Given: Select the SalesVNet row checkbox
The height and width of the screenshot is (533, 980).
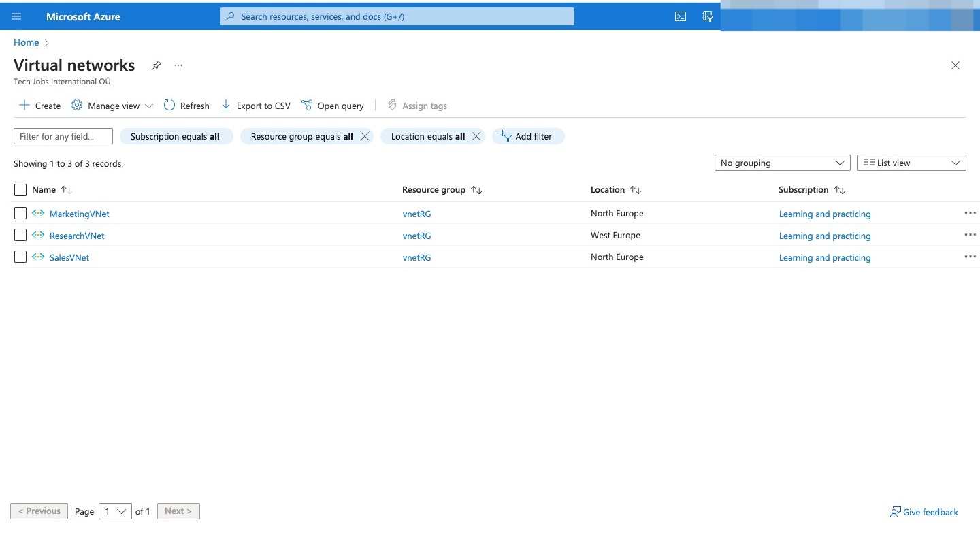Looking at the screenshot, I should pos(20,257).
